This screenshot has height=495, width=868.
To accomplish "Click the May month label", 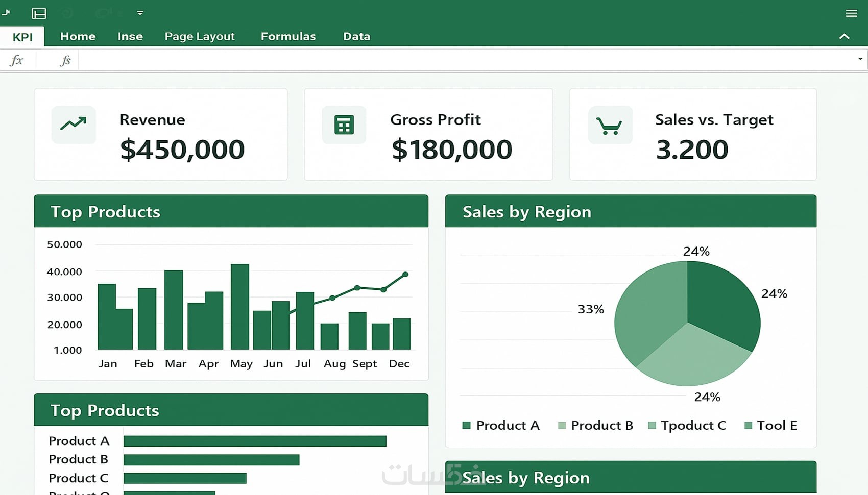I will [241, 364].
